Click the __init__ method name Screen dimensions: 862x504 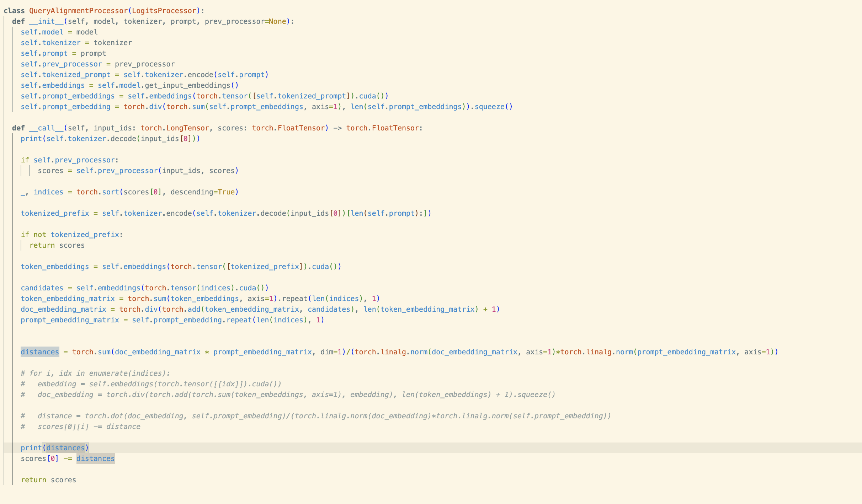(x=46, y=21)
